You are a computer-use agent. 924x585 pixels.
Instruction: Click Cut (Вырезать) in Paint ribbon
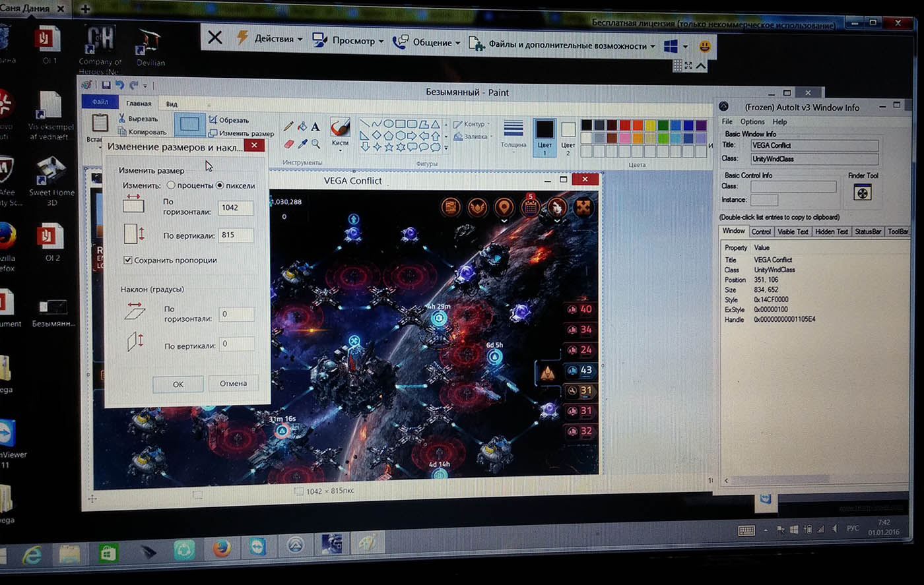coord(138,119)
